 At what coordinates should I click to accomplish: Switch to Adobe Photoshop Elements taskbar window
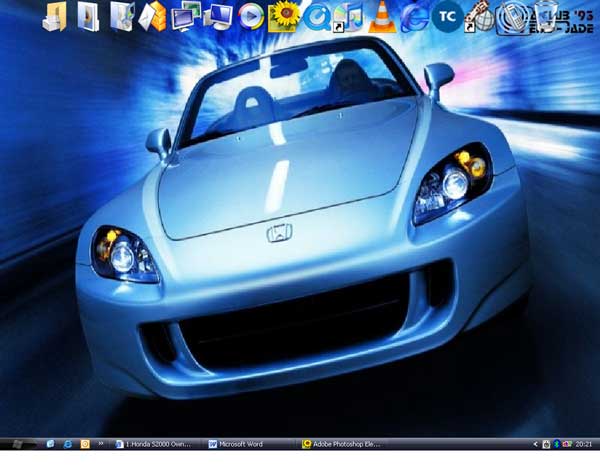(x=345, y=443)
